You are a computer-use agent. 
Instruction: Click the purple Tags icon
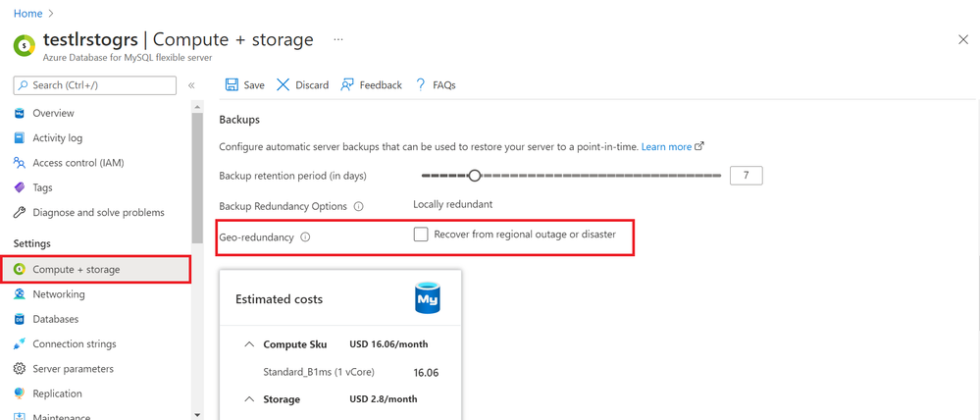coord(20,187)
